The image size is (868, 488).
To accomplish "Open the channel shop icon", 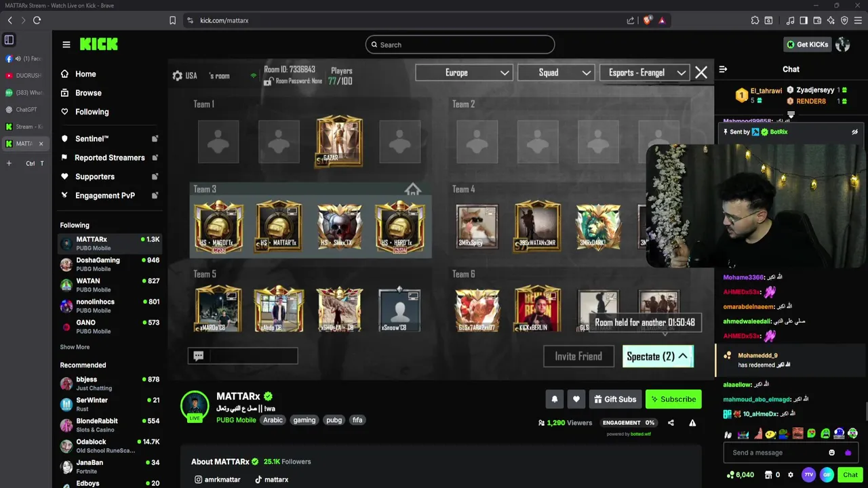I will pyautogui.click(x=768, y=475).
